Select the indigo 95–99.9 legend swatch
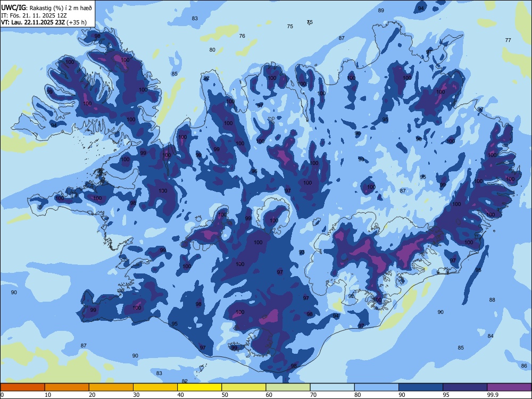Screen dimensions: 532x399 465,387
